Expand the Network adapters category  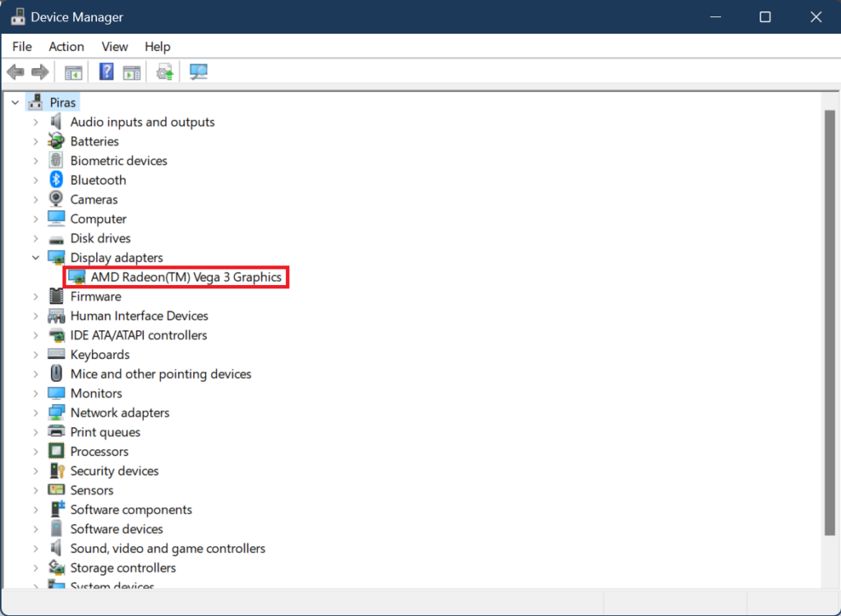tap(35, 412)
